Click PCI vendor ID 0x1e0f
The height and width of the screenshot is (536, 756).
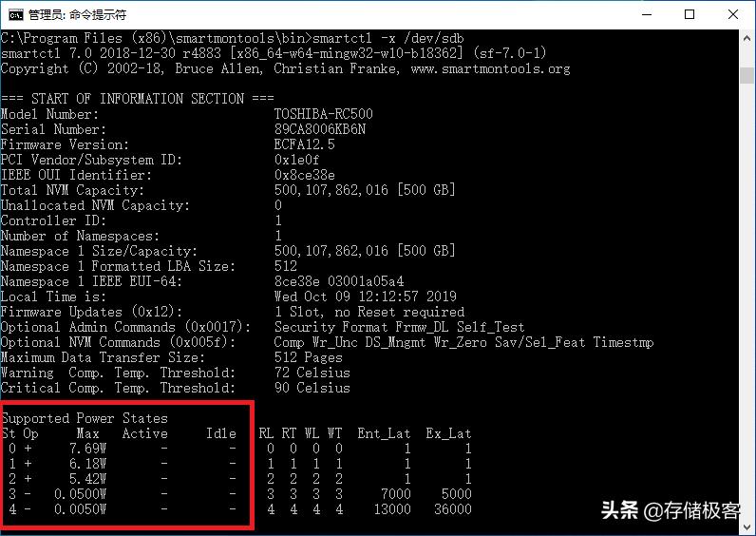[x=296, y=160]
